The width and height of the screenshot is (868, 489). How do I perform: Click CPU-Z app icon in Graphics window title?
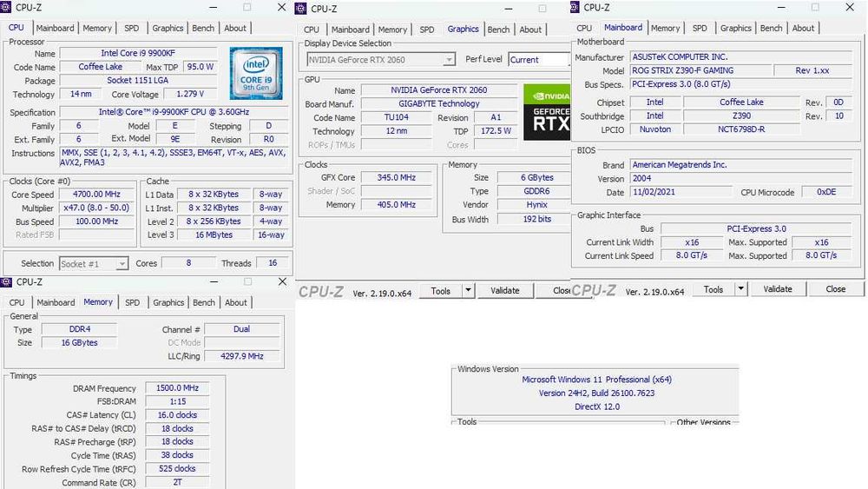300,9
